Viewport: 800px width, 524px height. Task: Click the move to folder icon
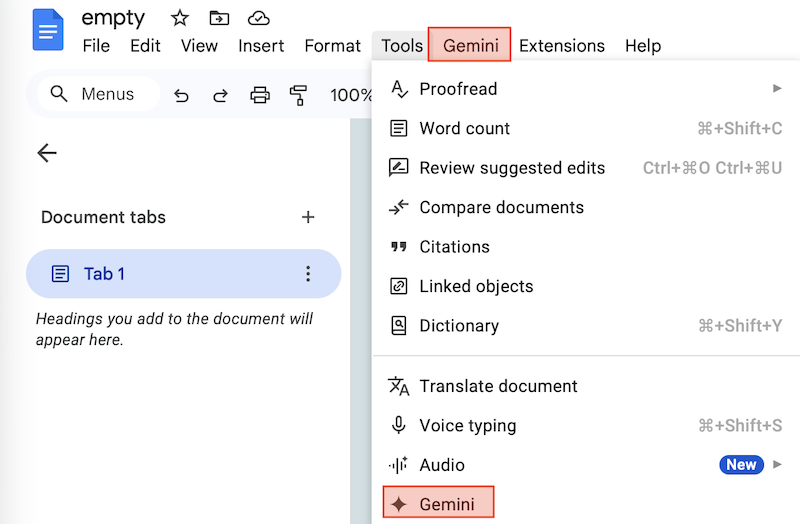[x=219, y=19]
